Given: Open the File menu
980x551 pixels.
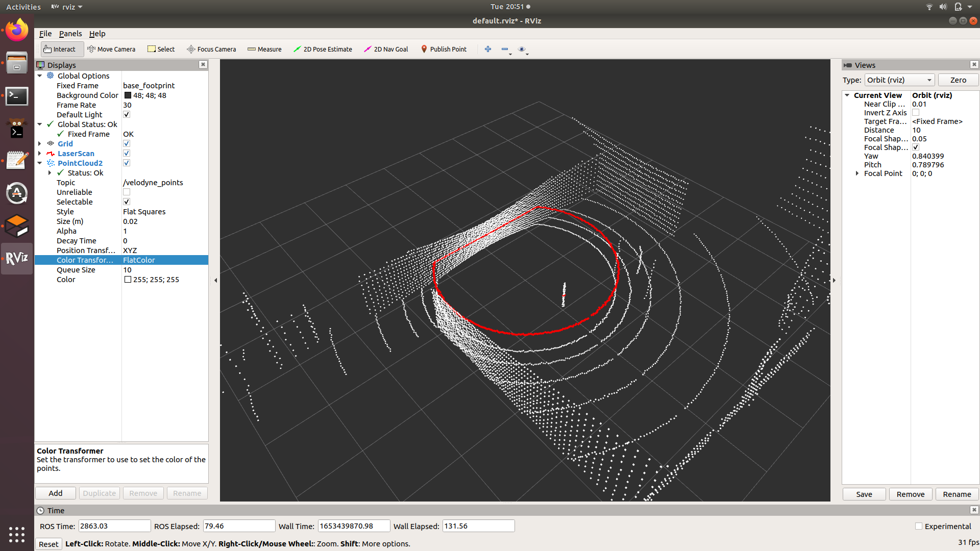Looking at the screenshot, I should pyautogui.click(x=45, y=33).
